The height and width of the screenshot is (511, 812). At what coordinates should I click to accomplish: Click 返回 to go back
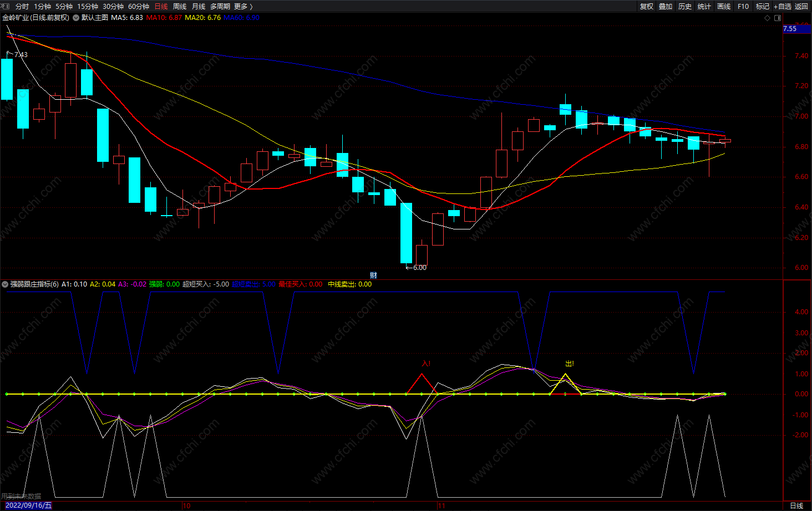(801, 7)
